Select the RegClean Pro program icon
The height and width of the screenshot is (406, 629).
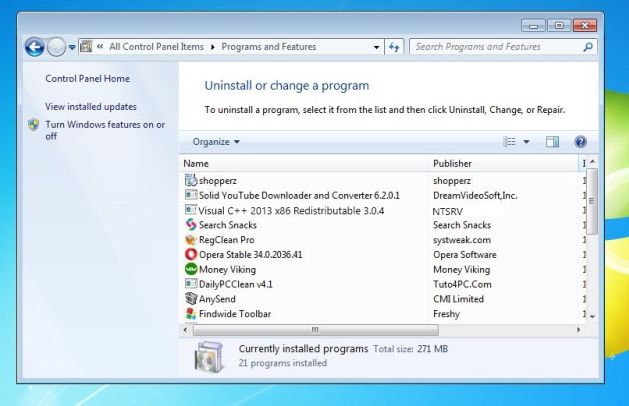[x=191, y=240]
